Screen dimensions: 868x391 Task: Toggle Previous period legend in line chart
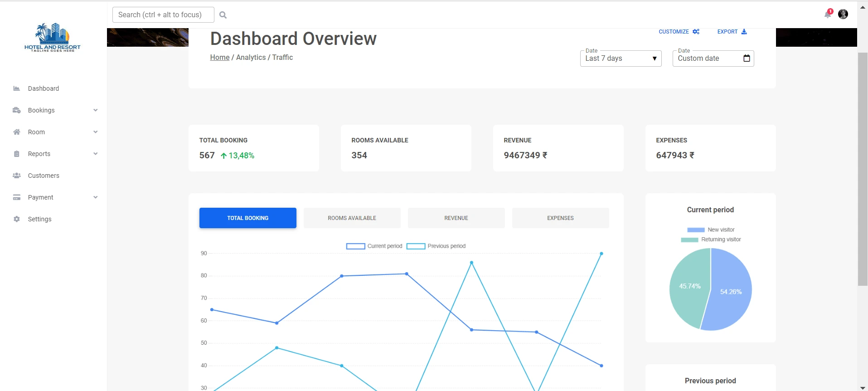coord(436,246)
